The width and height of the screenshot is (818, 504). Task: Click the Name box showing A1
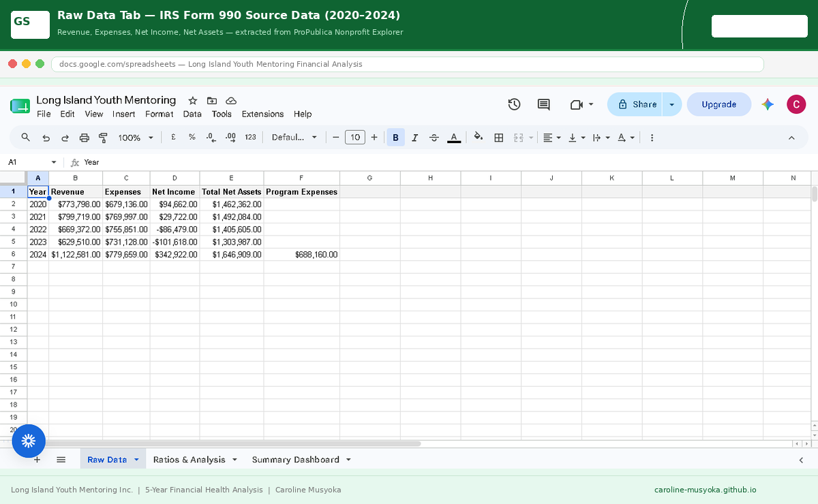pyautogui.click(x=32, y=162)
